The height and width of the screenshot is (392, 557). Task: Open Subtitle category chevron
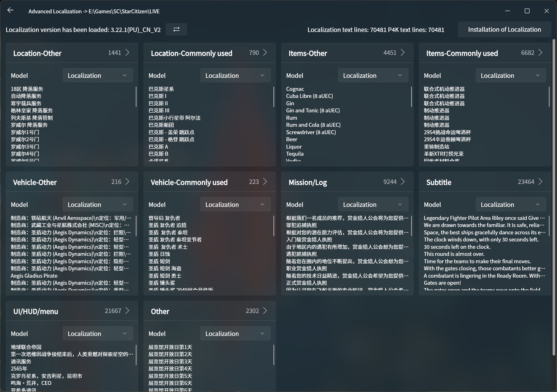pos(541,182)
